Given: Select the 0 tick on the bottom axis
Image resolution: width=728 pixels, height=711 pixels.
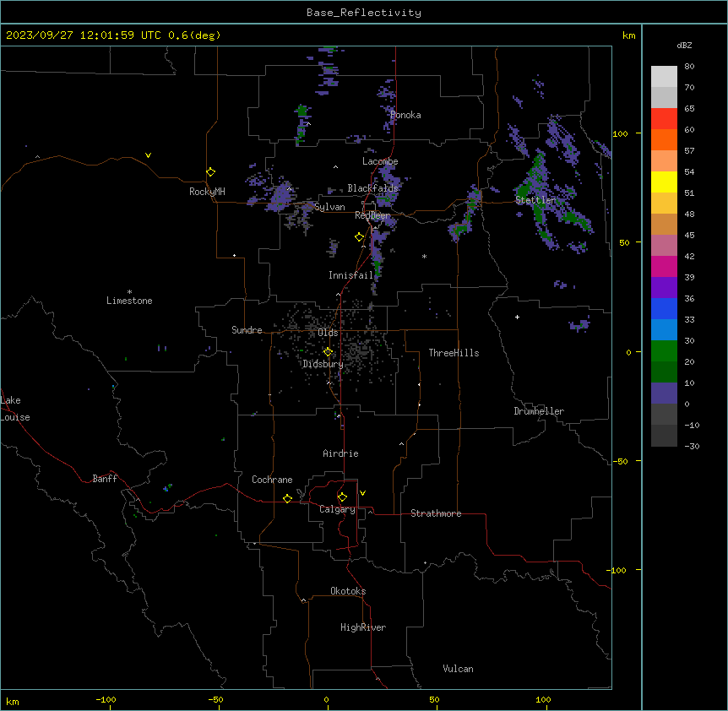Looking at the screenshot, I should (x=326, y=699).
